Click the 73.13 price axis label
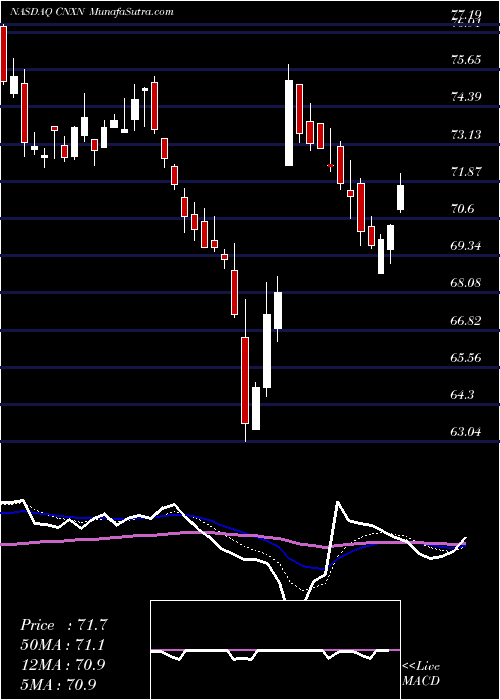This screenshot has height=700, width=500. click(x=466, y=134)
